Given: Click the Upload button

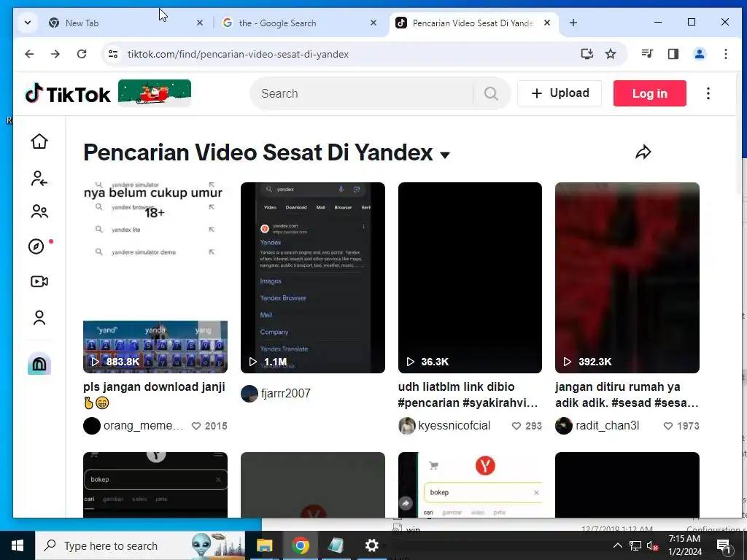Looking at the screenshot, I should click(x=560, y=93).
